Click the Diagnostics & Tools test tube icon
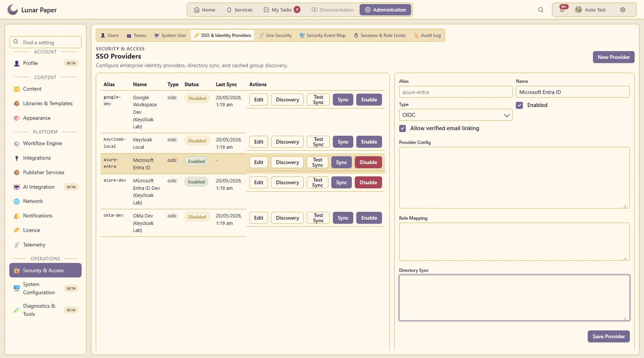 pyautogui.click(x=17, y=310)
